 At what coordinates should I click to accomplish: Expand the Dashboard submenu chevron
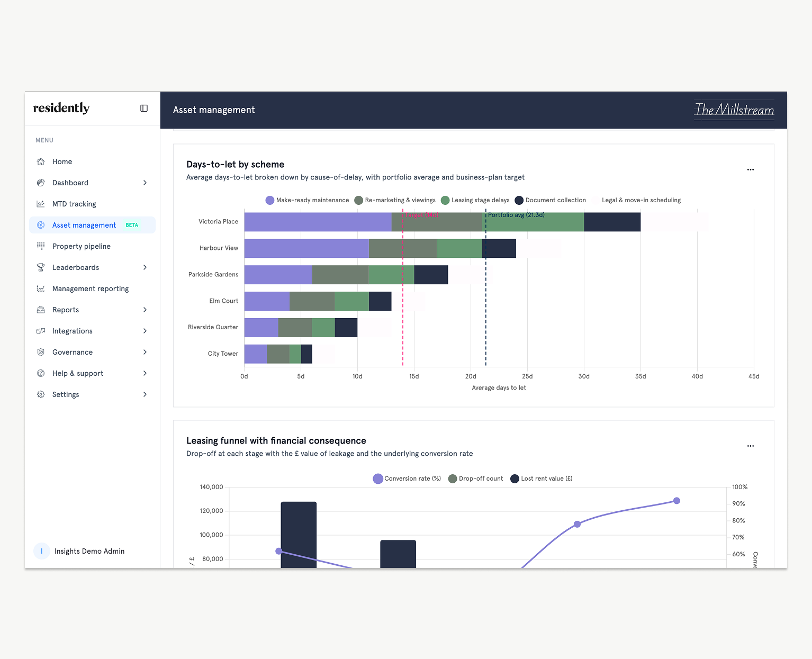pos(145,183)
